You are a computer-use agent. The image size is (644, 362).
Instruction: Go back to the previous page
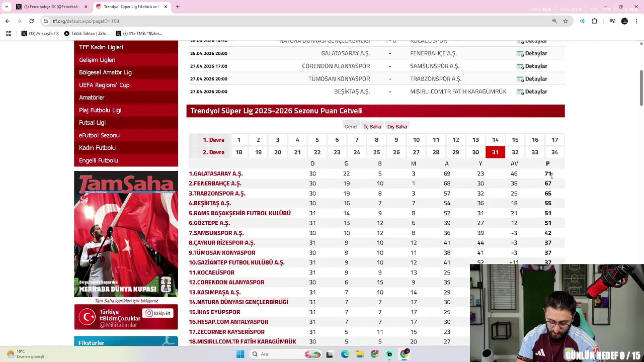(7, 21)
